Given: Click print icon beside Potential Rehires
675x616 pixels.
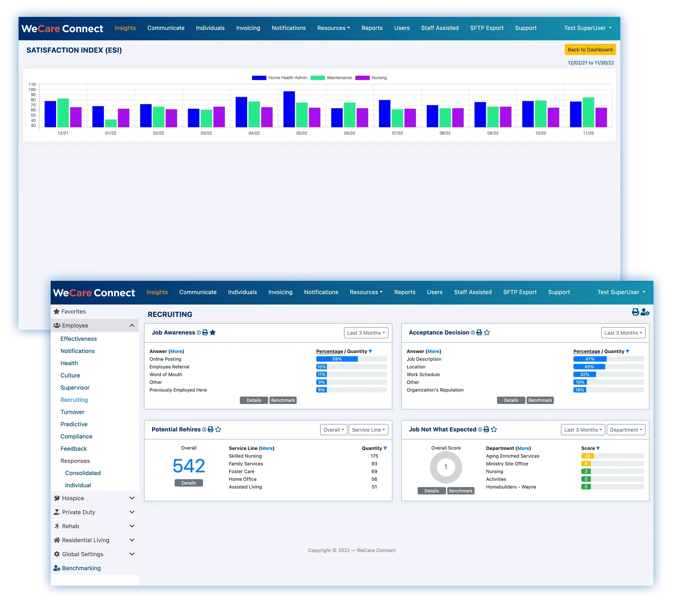Looking at the screenshot, I should pyautogui.click(x=211, y=429).
